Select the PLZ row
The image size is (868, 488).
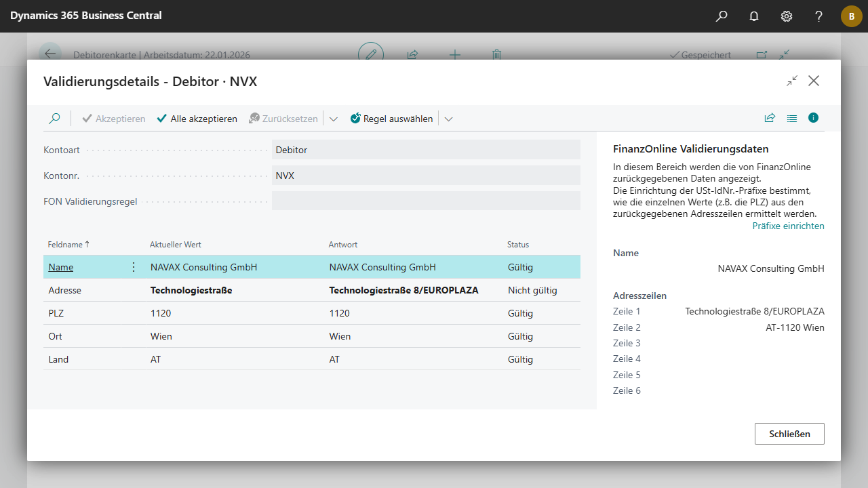coord(312,313)
